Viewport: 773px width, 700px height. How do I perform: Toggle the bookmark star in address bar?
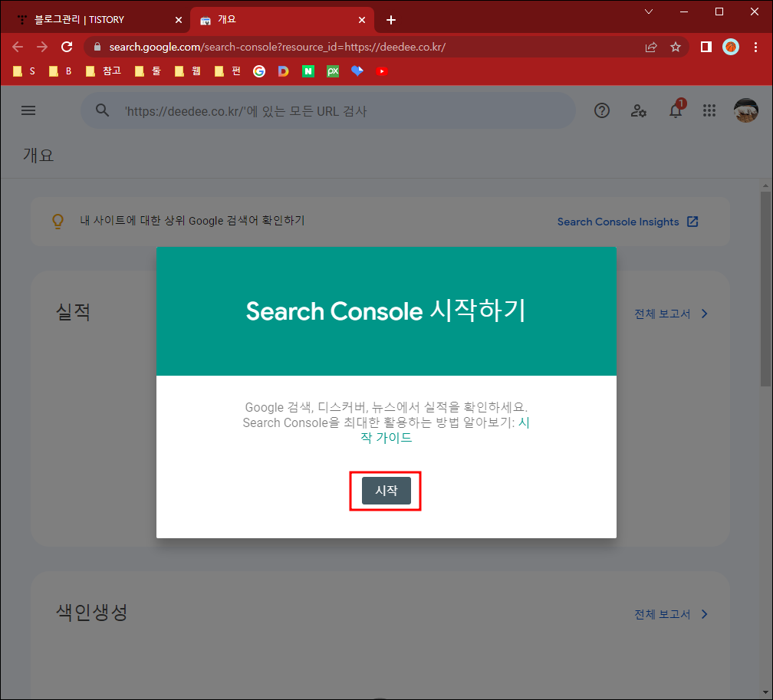click(x=676, y=47)
